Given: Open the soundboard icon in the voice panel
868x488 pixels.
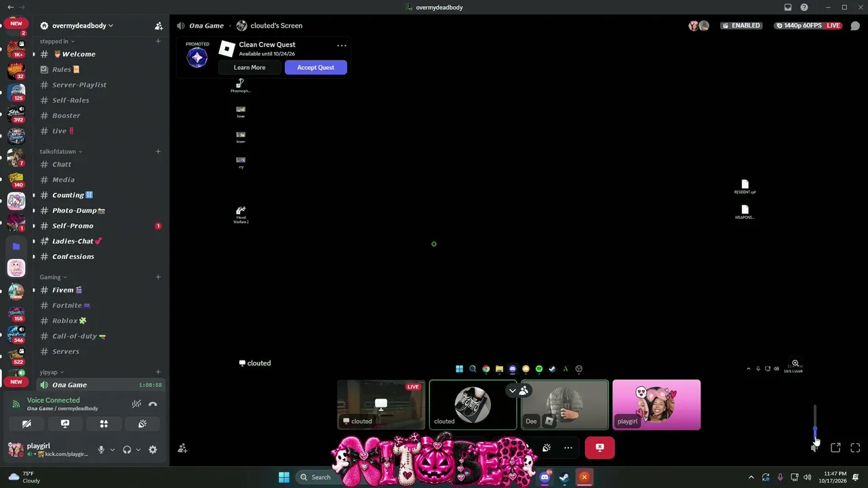Looking at the screenshot, I should (142, 424).
